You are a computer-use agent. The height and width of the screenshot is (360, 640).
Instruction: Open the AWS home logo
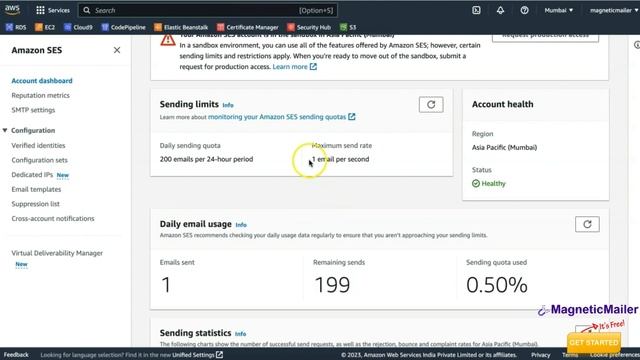point(13,10)
